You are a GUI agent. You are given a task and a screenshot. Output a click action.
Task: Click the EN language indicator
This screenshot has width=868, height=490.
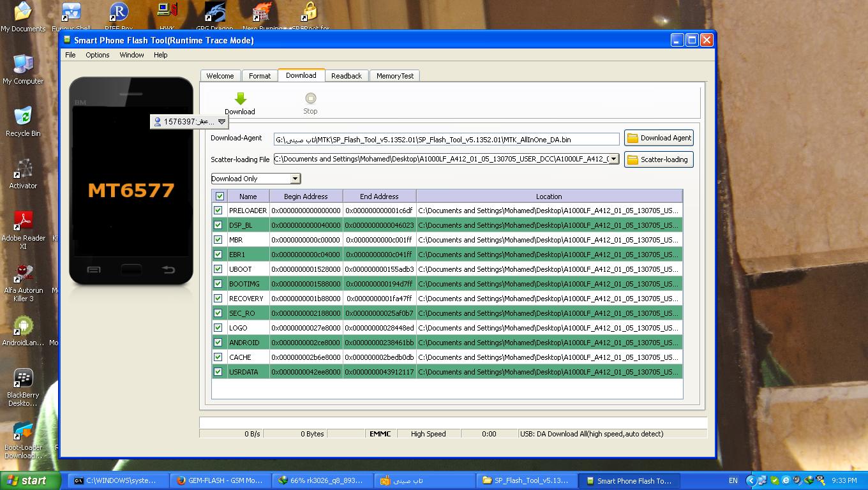click(733, 480)
